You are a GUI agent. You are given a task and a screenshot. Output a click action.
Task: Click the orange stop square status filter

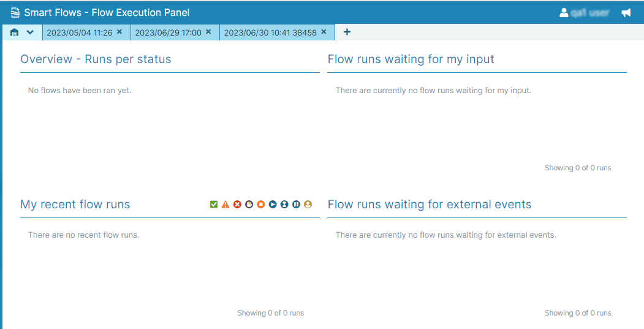(260, 205)
